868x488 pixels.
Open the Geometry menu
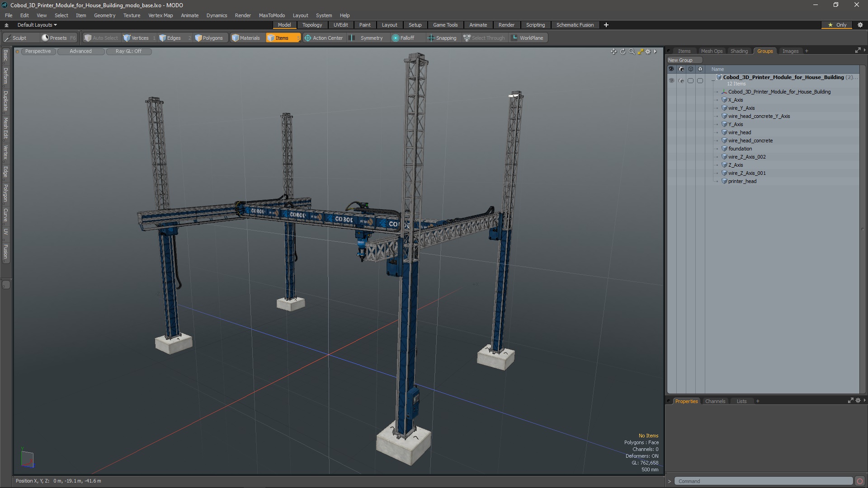[104, 15]
